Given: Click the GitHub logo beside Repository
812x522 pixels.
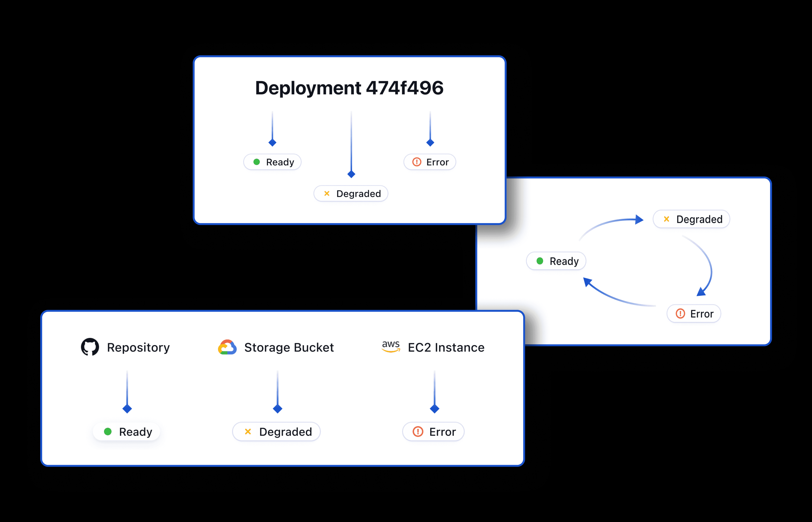Looking at the screenshot, I should (90, 347).
